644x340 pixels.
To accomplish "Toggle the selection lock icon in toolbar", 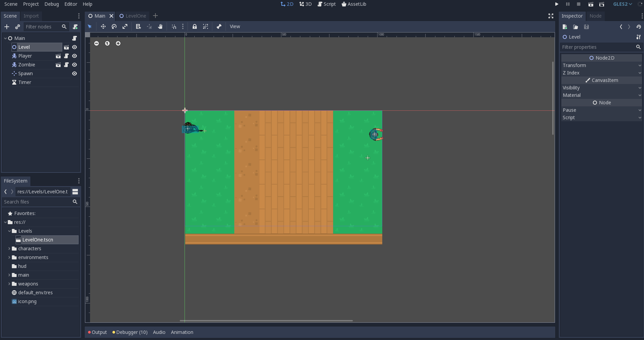I will 195,26.
